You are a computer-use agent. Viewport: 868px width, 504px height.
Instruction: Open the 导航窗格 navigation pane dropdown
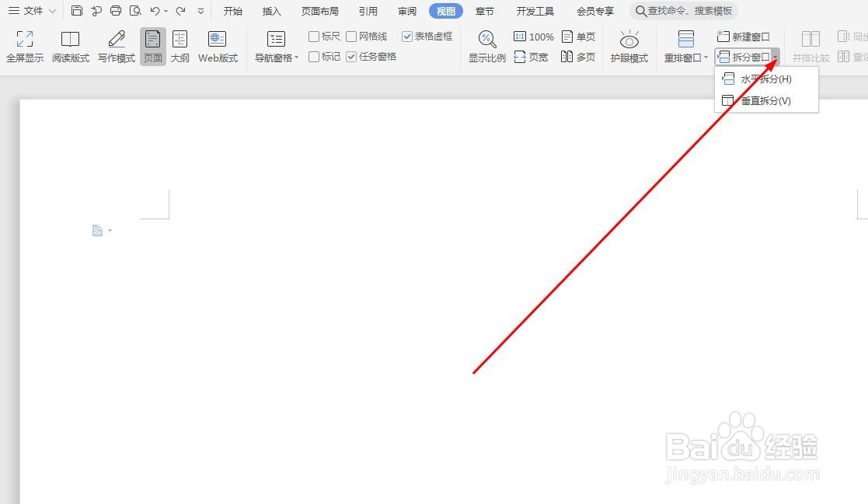point(276,47)
